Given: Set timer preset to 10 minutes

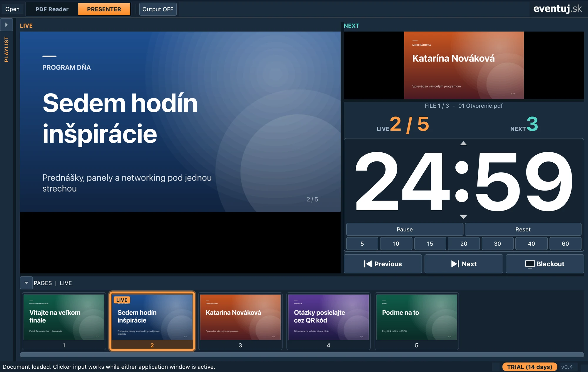Looking at the screenshot, I should tap(396, 244).
